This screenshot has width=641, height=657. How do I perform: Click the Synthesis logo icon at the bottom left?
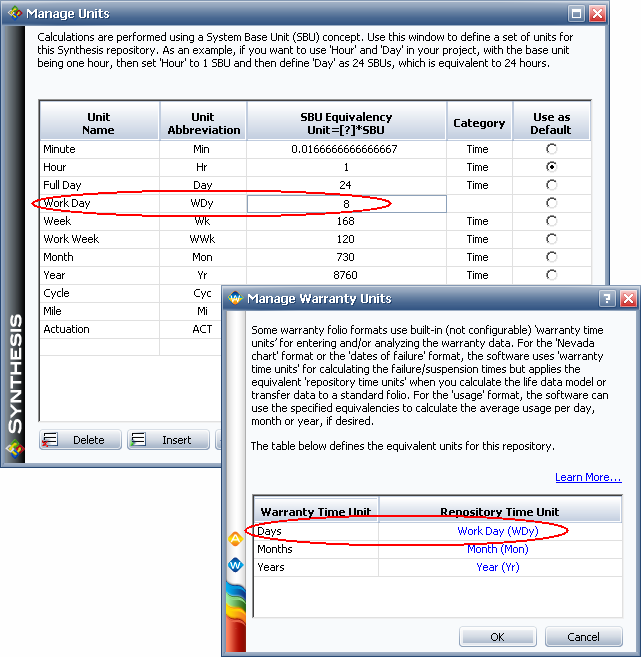tap(14, 447)
